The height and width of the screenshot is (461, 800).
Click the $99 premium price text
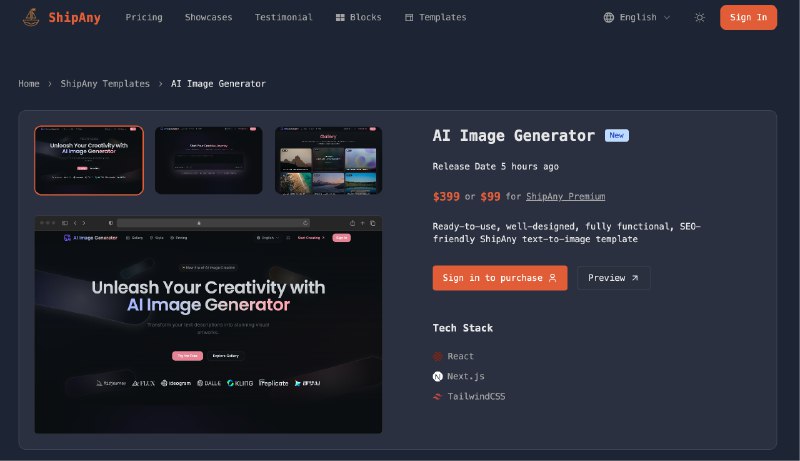coord(490,196)
